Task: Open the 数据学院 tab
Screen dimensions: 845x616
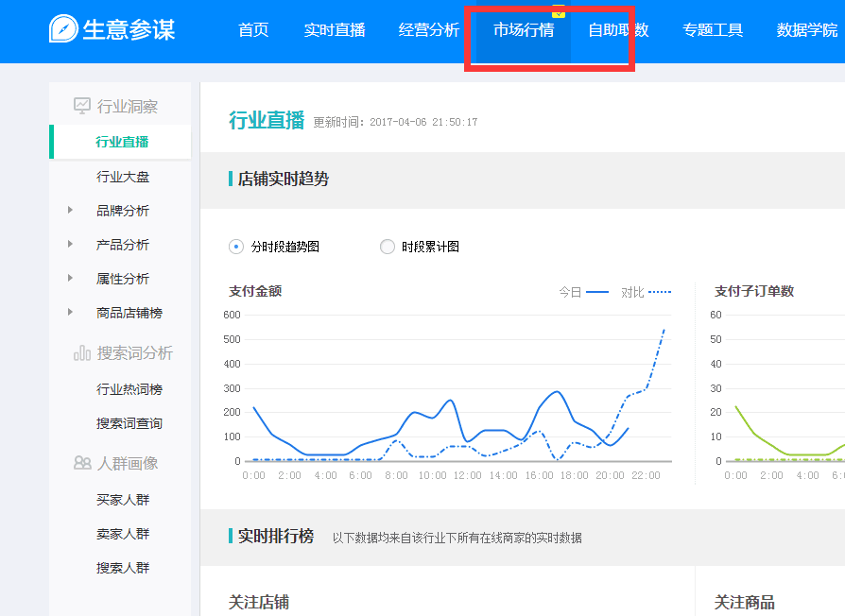Action: tap(807, 30)
